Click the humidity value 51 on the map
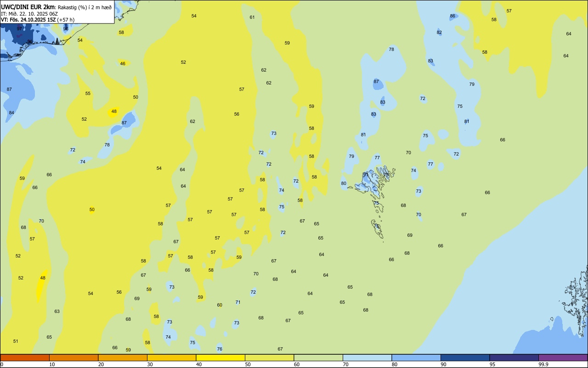Screen dimensions: 588x368 click(x=16, y=341)
